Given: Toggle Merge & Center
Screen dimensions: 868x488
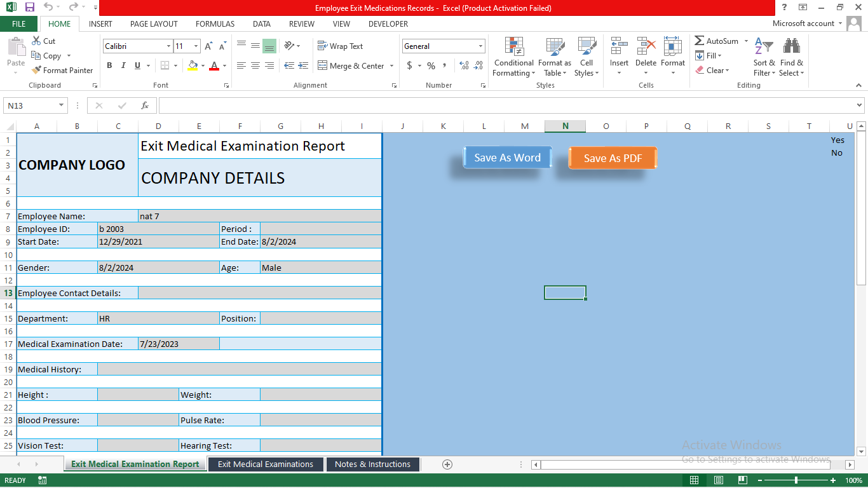Looking at the screenshot, I should point(353,65).
